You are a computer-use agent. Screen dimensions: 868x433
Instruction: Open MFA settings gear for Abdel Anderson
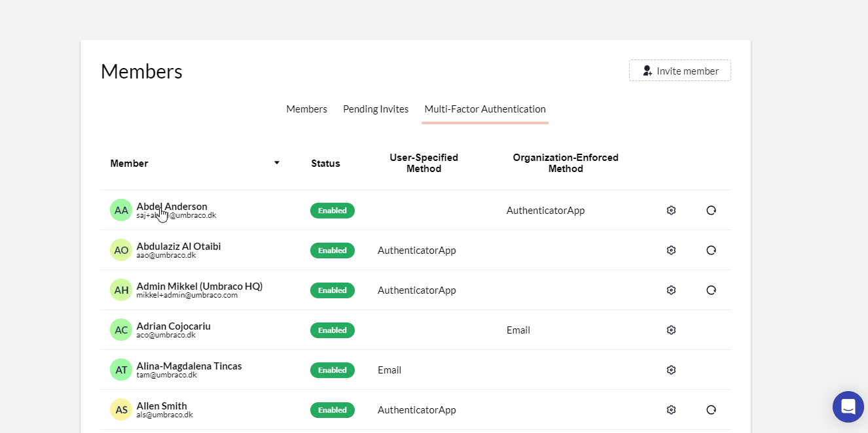(671, 210)
